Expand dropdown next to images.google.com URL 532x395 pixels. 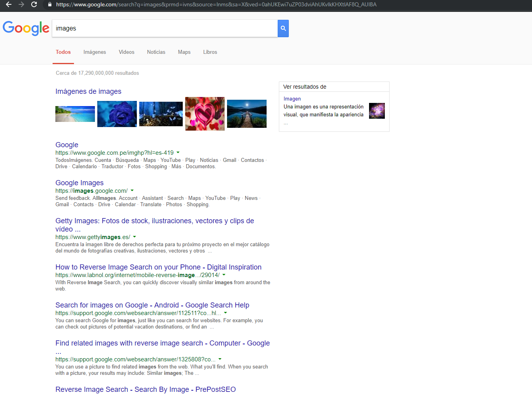pyautogui.click(x=132, y=190)
